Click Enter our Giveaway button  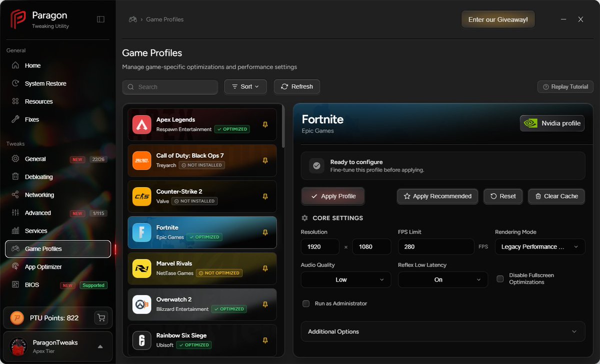(x=498, y=19)
